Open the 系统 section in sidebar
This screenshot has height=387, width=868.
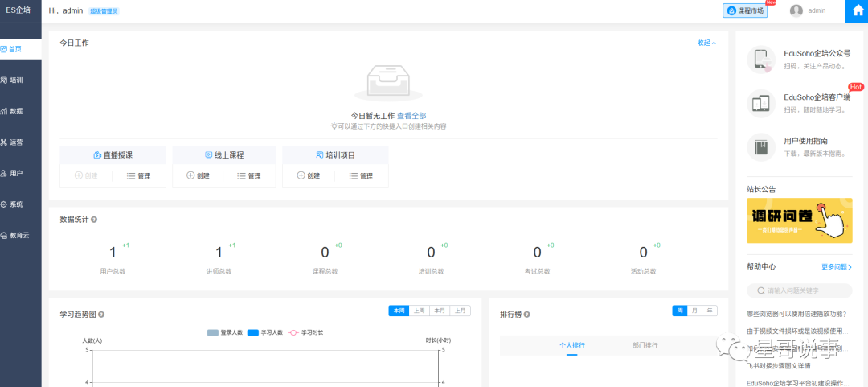20,204
